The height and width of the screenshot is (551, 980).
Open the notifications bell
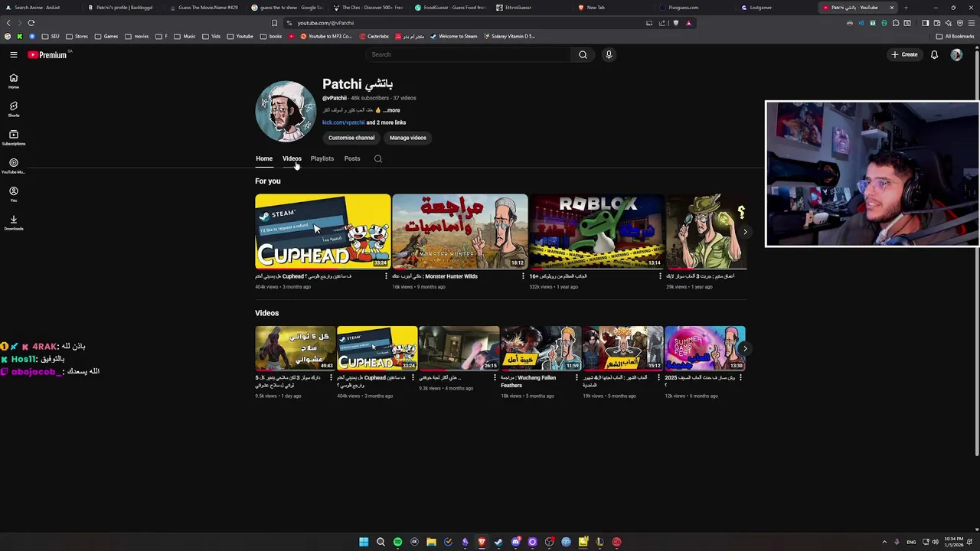pos(934,54)
